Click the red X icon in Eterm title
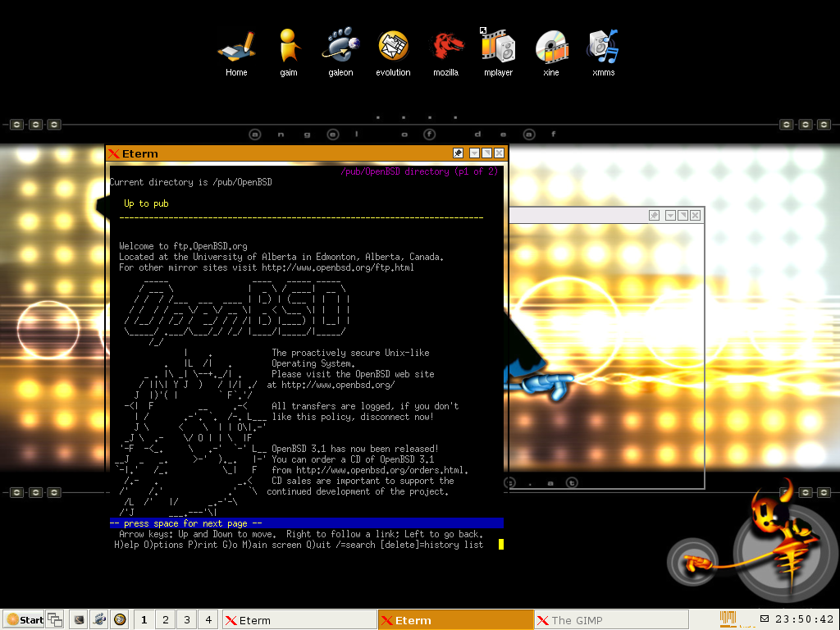 click(113, 153)
